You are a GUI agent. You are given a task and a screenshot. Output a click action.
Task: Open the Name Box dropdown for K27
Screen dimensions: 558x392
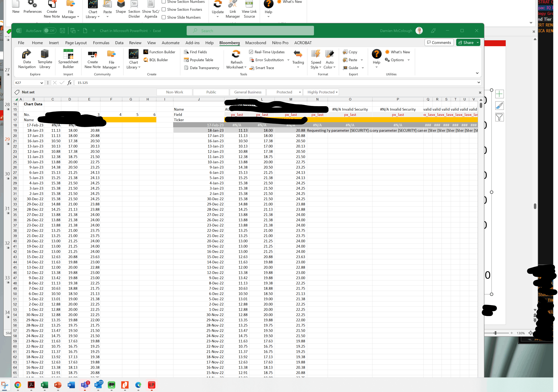click(x=42, y=83)
